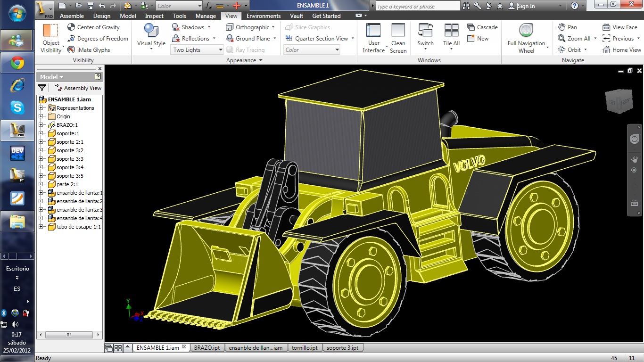Open the Two Lights lighting style dropdown
The image size is (644, 362).
(x=197, y=49)
